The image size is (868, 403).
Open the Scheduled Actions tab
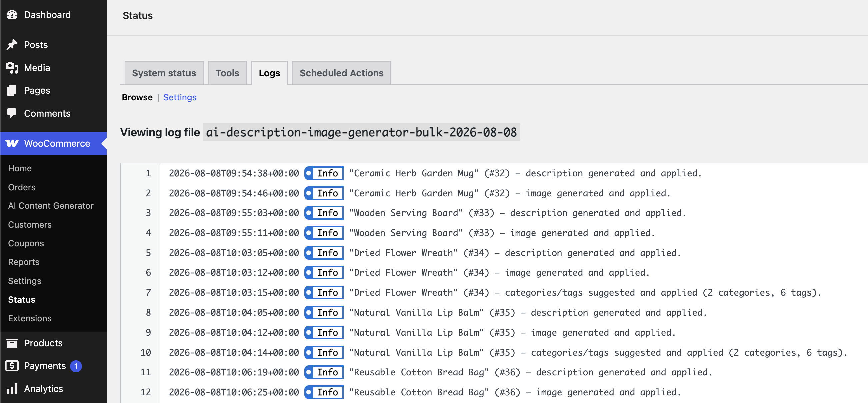pyautogui.click(x=341, y=73)
